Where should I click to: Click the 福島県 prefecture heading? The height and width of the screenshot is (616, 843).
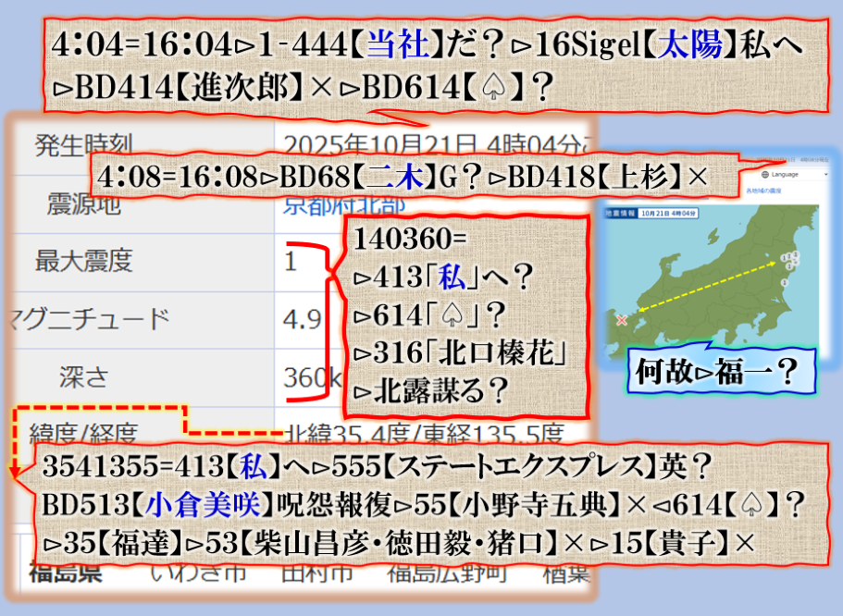[x=65, y=573]
